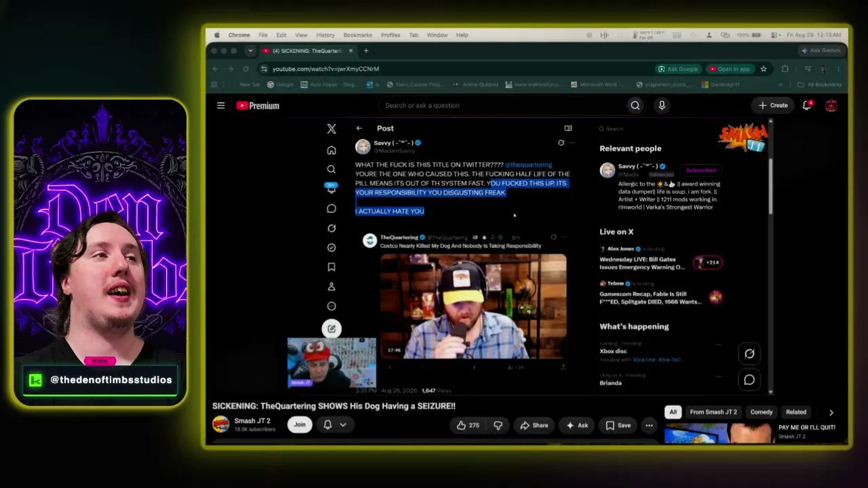Open Chrome's three-dot menu
868x488 pixels.
pos(838,68)
